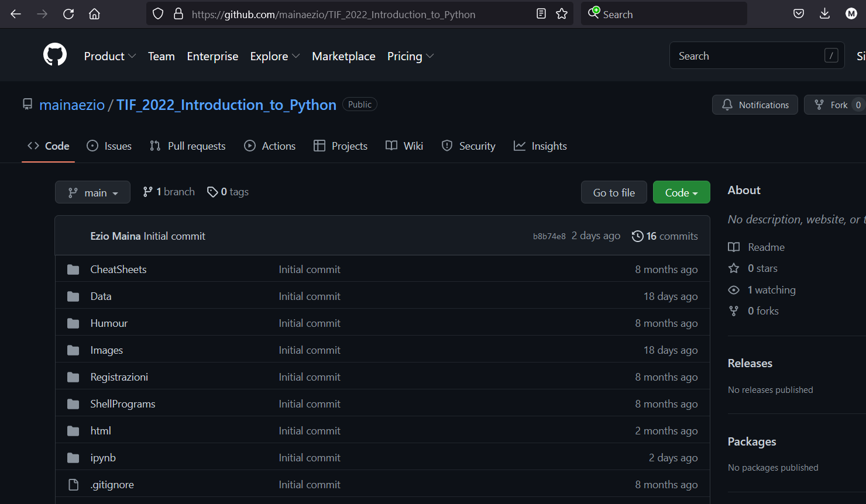Click the eye icon beside 1 watching

pos(734,290)
